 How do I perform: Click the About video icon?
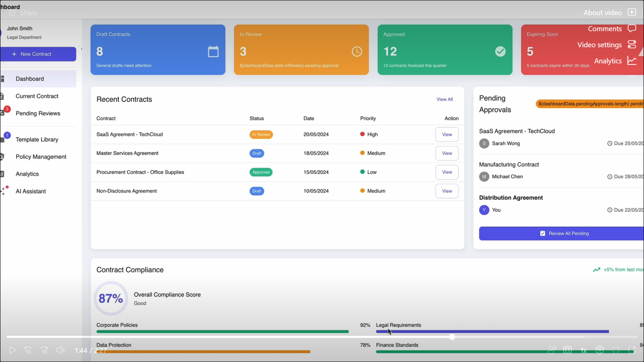pyautogui.click(x=632, y=12)
